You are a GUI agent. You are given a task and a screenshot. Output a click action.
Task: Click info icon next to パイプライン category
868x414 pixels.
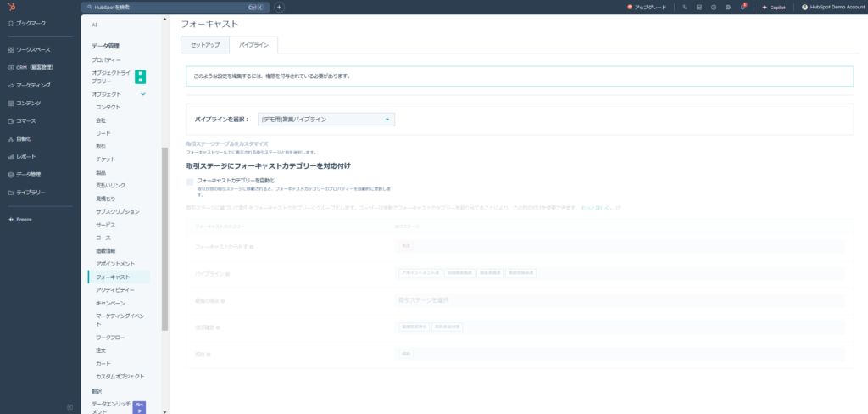pos(227,274)
